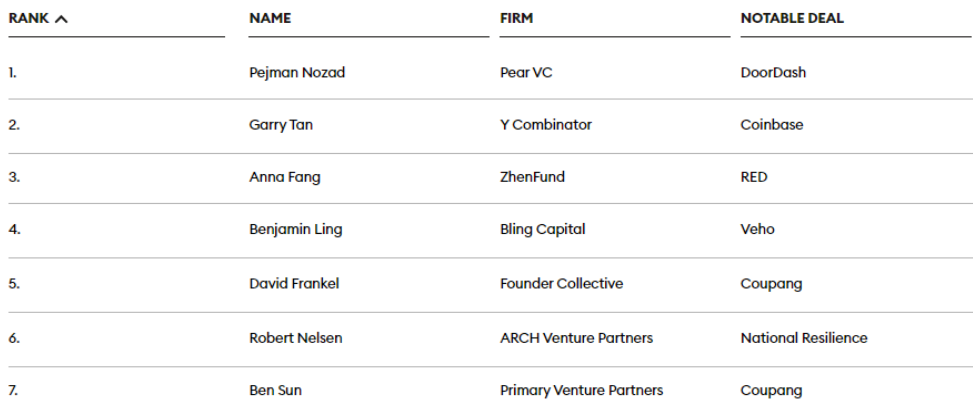Select ARCH Venture Partners firm cell
This screenshot has height=412, width=973.
coord(576,338)
